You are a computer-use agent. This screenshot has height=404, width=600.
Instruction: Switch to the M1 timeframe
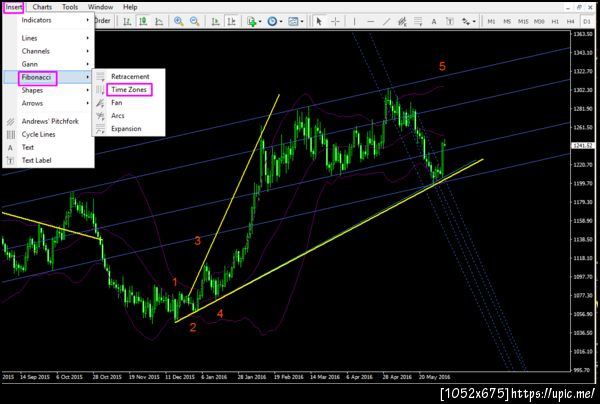(491, 21)
